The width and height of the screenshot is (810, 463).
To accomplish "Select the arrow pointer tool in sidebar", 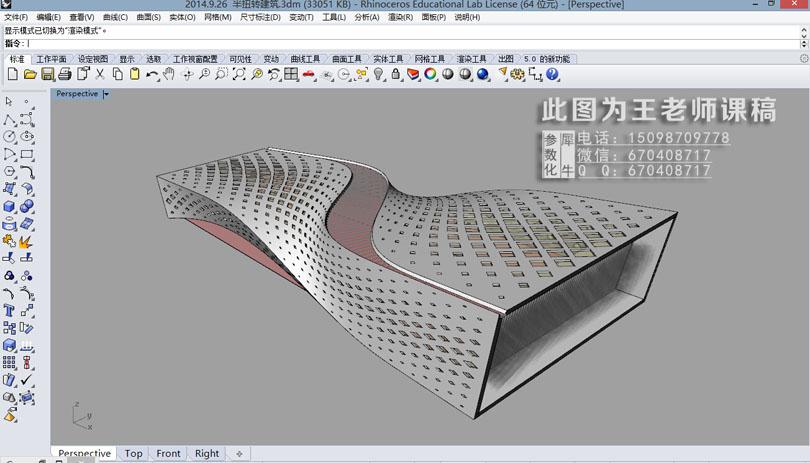I will pyautogui.click(x=9, y=101).
